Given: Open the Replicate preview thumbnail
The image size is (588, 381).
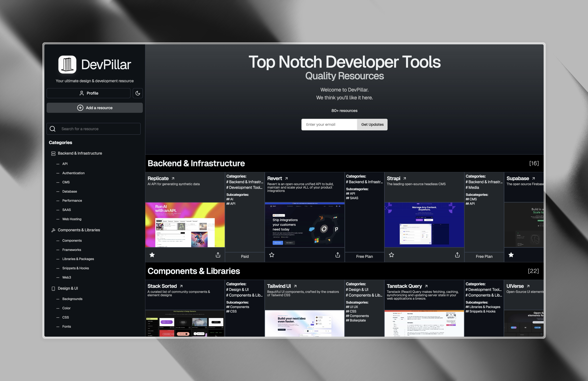Looking at the screenshot, I should (x=185, y=225).
